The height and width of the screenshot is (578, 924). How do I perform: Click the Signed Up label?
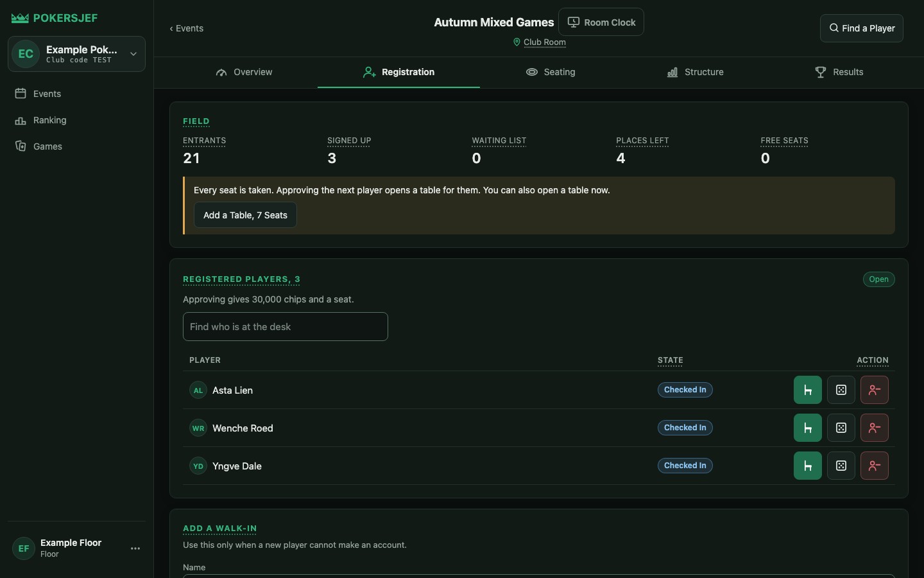tap(349, 141)
